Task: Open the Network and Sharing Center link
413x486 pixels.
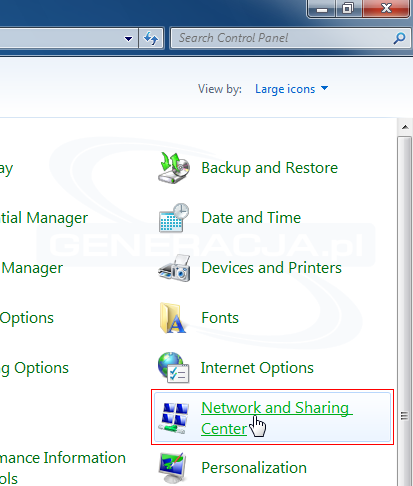Action: click(276, 418)
